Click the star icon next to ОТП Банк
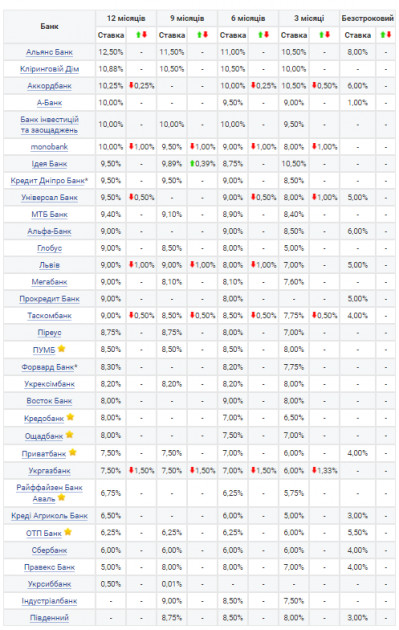This screenshot has height=630, width=399. [x=68, y=532]
